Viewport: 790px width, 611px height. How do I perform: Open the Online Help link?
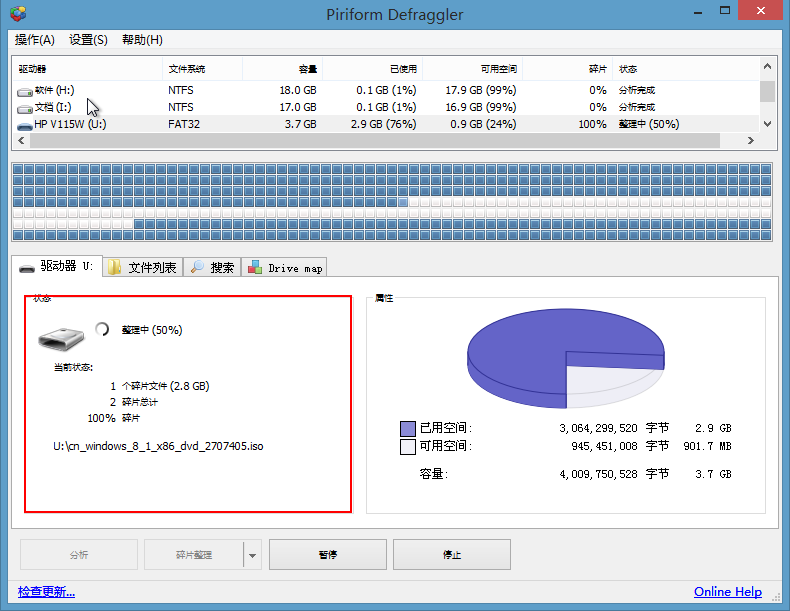click(x=728, y=591)
